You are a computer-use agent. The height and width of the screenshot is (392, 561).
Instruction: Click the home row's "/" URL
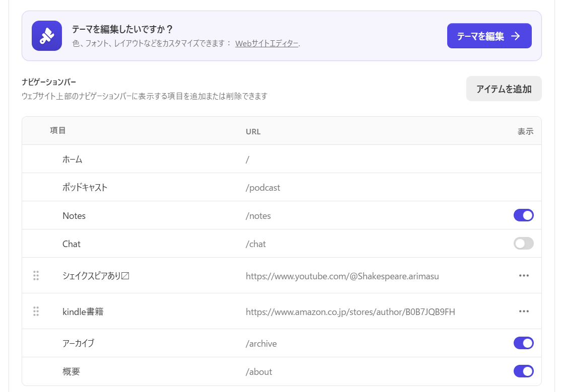point(247,160)
